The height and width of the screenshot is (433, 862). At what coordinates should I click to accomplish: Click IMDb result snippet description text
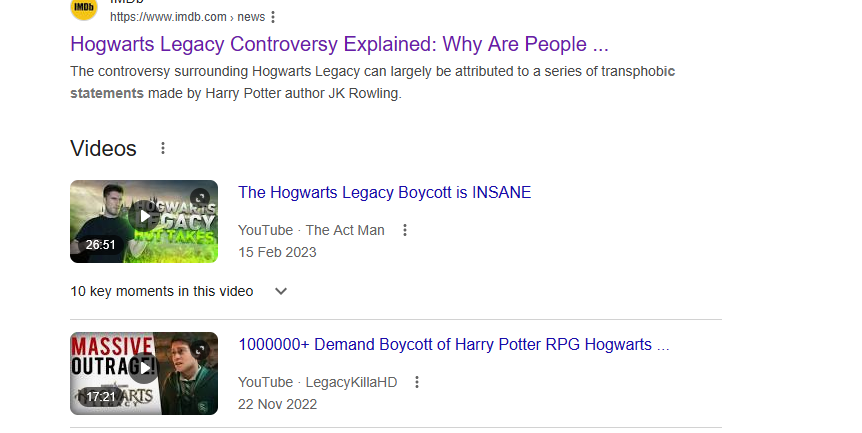click(372, 82)
